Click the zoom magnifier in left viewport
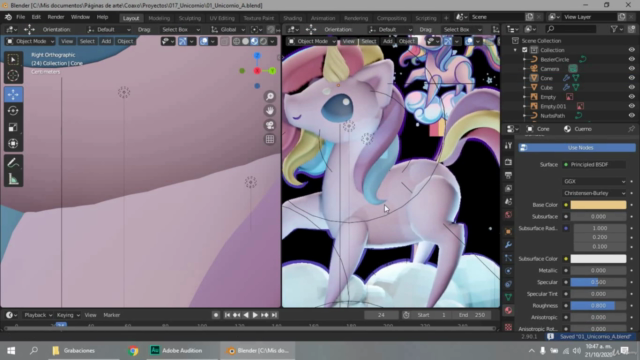The image size is (640, 360). 270,96
